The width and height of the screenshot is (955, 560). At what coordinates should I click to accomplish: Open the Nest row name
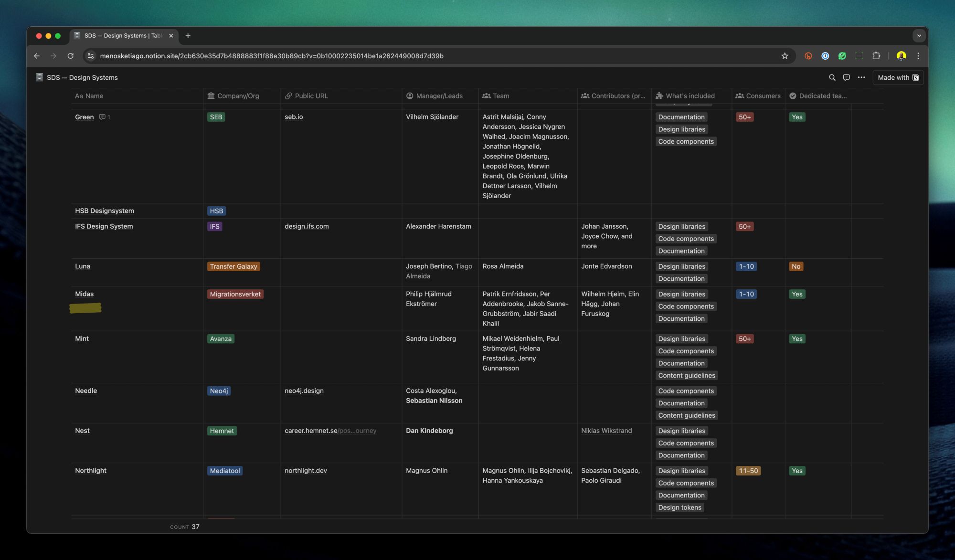click(82, 431)
